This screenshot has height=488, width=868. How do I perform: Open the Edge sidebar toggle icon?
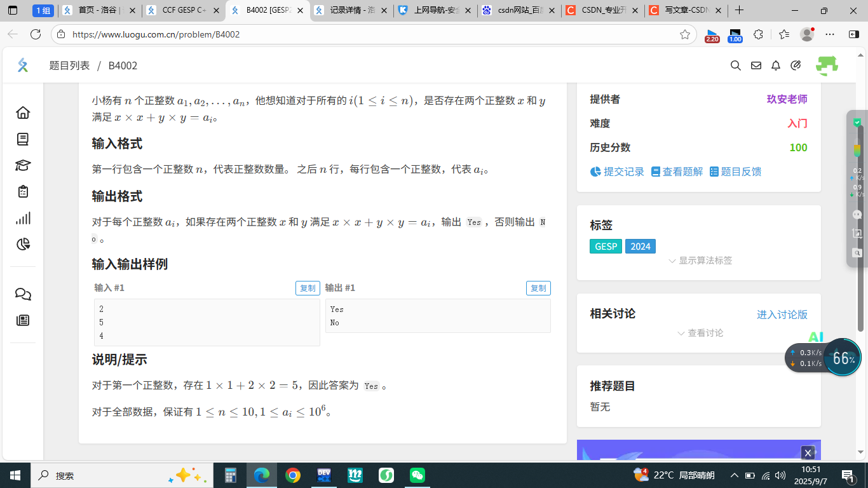[x=853, y=34]
